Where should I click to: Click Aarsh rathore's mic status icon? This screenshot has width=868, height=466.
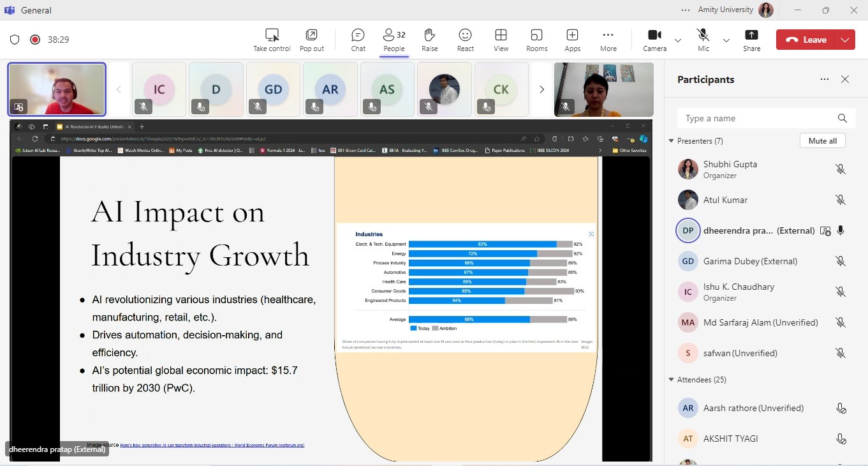[x=841, y=409]
